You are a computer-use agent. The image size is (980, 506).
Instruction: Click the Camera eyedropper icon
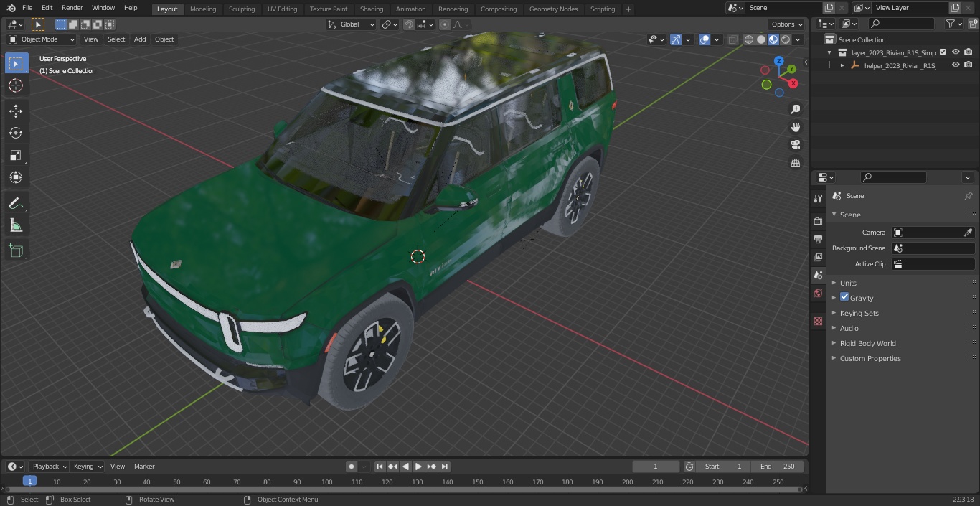tap(968, 233)
